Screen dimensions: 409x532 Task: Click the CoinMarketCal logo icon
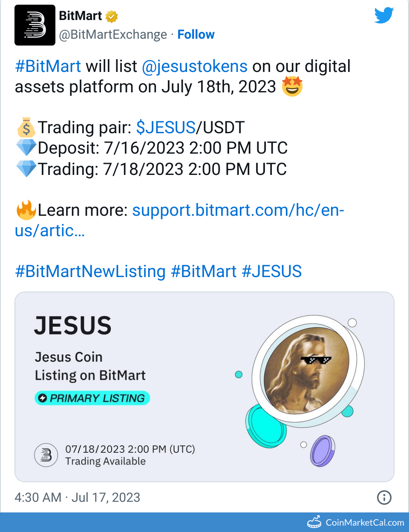click(x=314, y=522)
